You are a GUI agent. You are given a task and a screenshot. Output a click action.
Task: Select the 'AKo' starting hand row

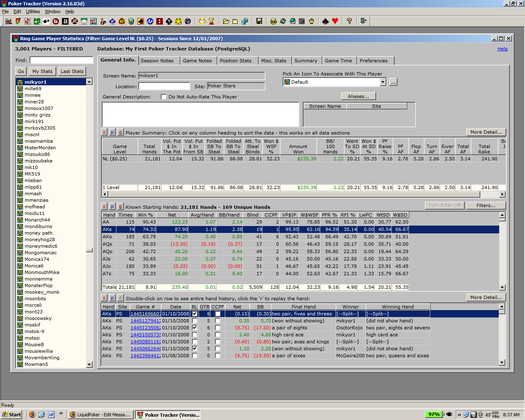coord(255,237)
